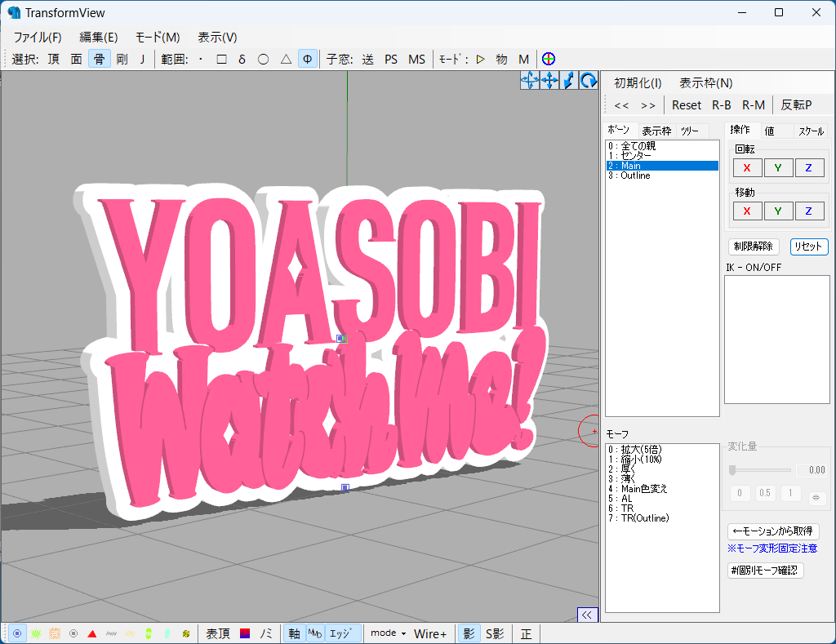Screen dimensions: 836x644
Task: Collapse side panel with << viewport button
Action: coord(587,615)
